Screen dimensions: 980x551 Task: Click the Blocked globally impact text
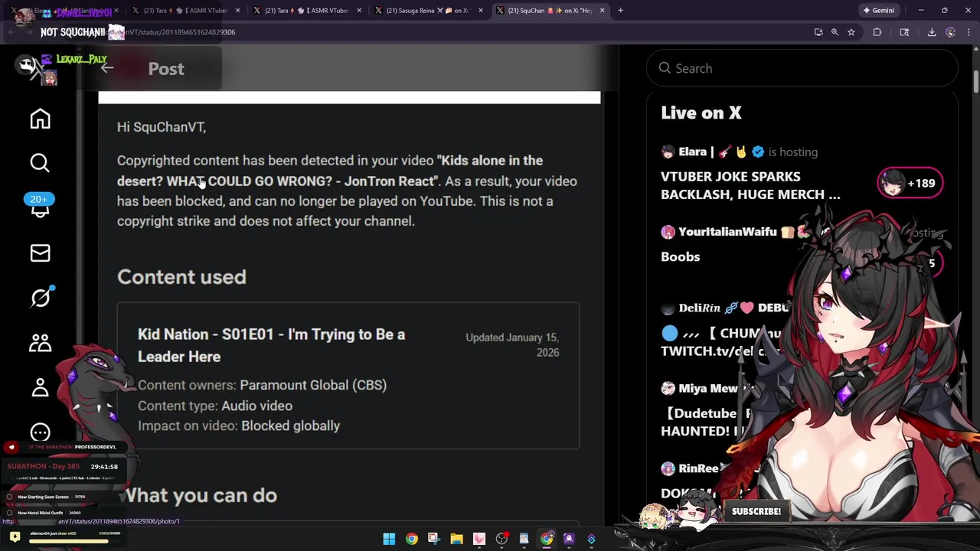(290, 425)
